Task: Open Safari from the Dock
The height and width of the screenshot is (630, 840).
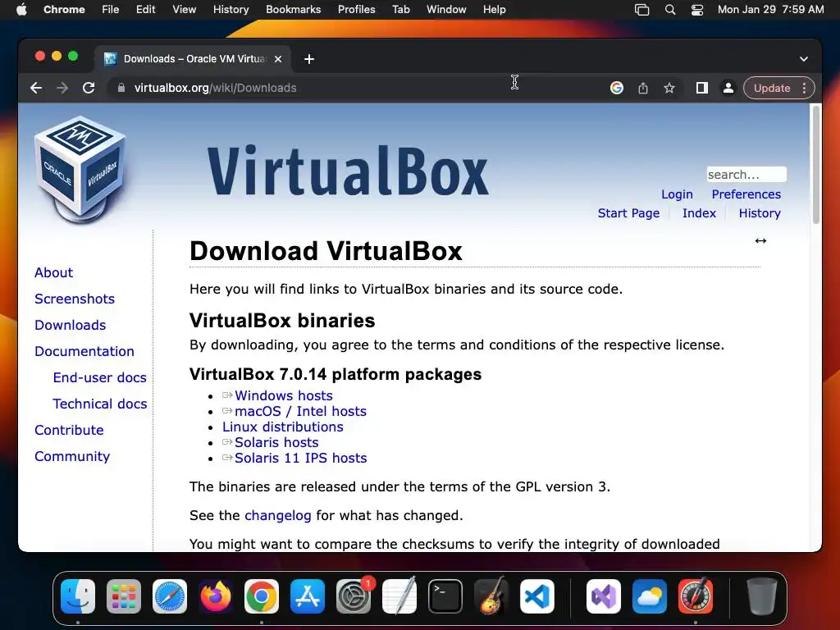Action: click(170, 596)
